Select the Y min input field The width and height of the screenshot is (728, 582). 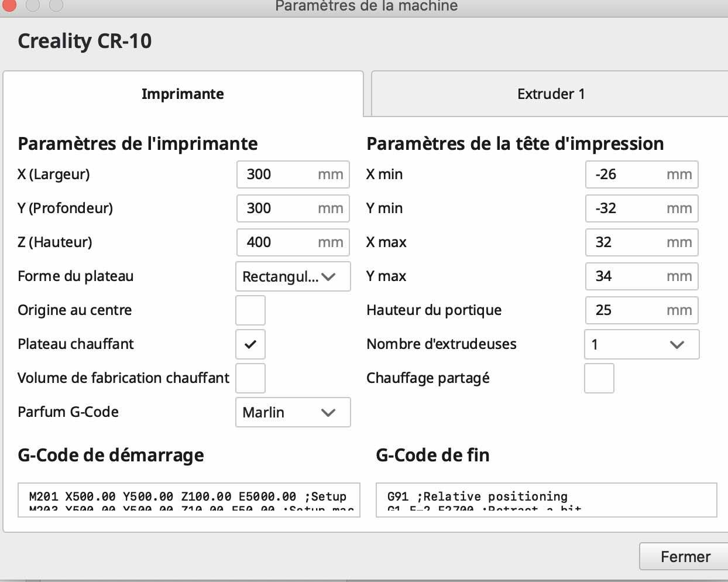[x=642, y=208]
